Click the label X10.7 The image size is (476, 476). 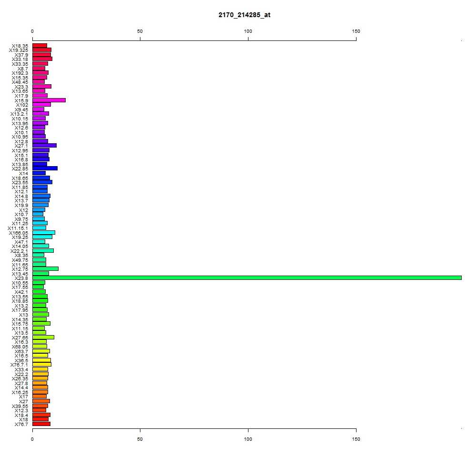[x=21, y=214]
